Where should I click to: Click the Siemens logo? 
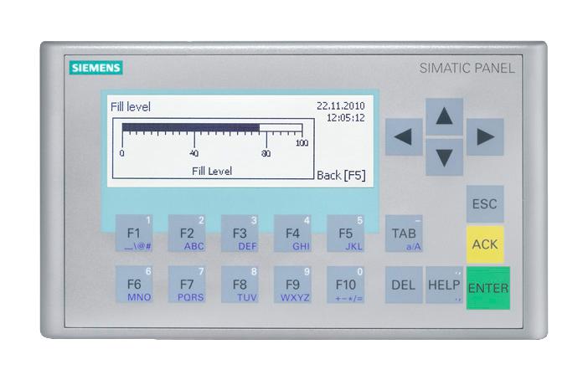tap(96, 68)
